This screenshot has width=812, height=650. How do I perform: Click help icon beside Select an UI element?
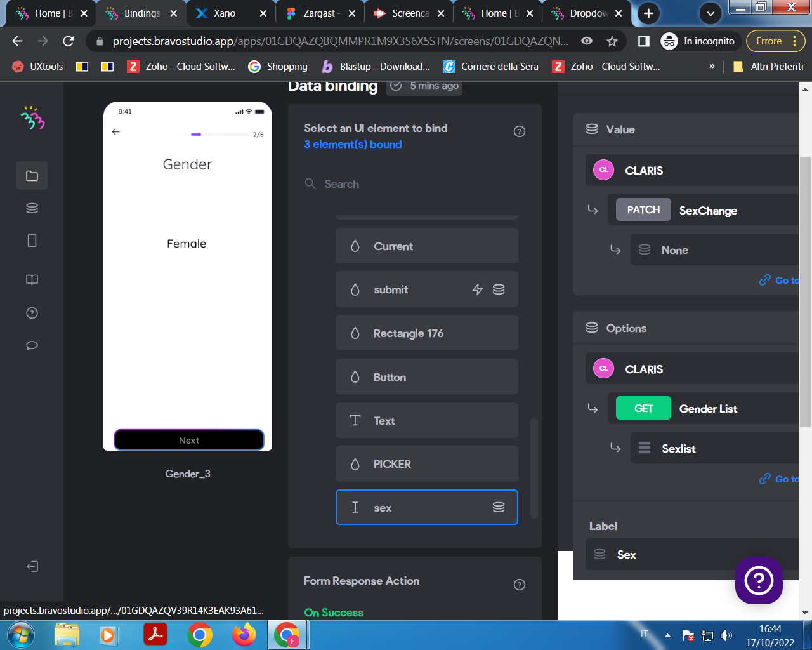(x=520, y=131)
